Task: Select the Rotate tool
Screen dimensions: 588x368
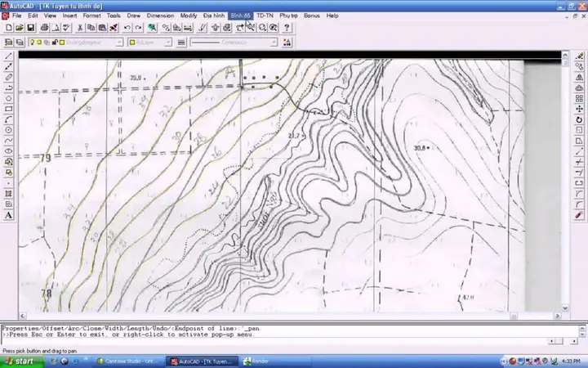Action: [x=579, y=119]
